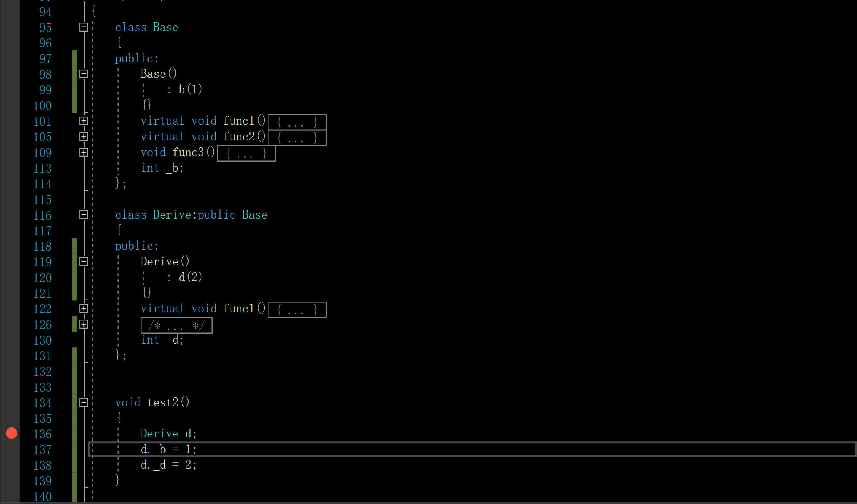Click line number 137
This screenshot has width=857, height=504.
42,449
